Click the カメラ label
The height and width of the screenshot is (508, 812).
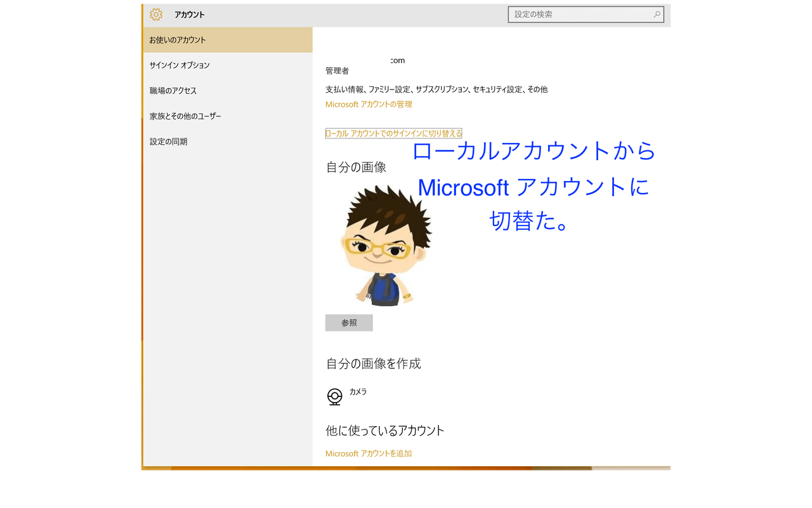[358, 392]
